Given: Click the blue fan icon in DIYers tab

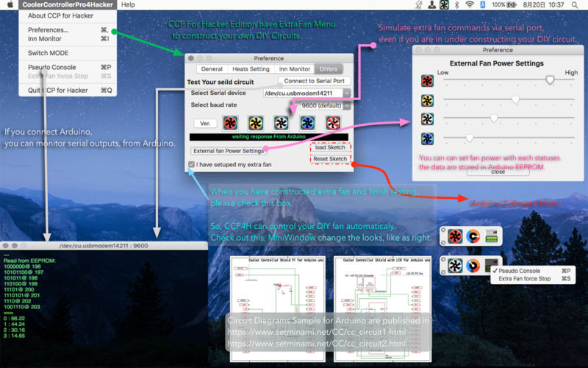Looking at the screenshot, I should click(307, 123).
